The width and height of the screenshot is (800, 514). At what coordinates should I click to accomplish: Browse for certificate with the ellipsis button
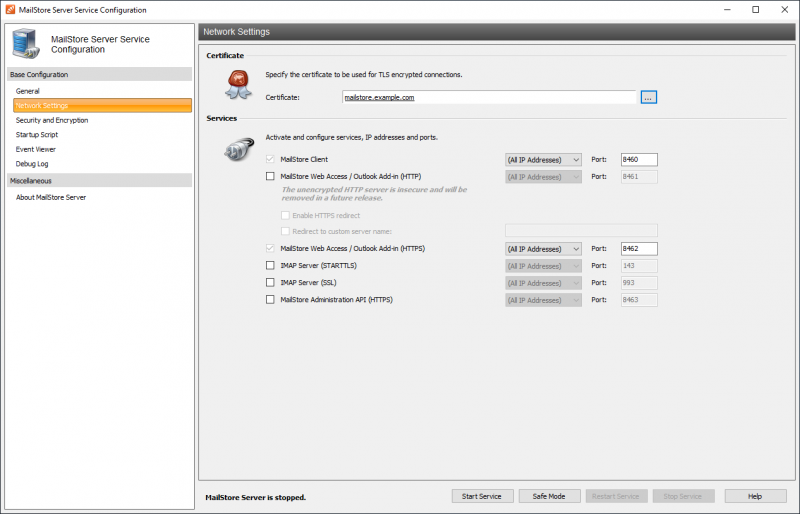click(648, 97)
